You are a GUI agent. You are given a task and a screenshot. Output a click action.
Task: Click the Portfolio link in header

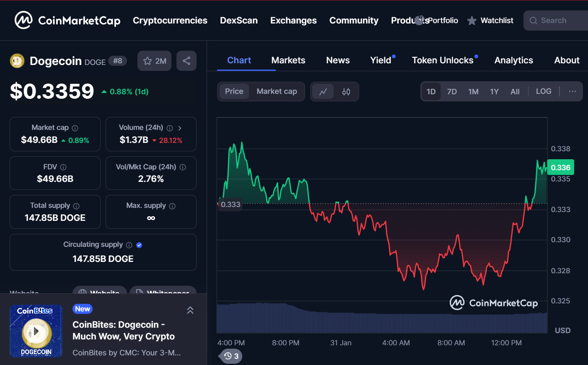pyautogui.click(x=443, y=21)
